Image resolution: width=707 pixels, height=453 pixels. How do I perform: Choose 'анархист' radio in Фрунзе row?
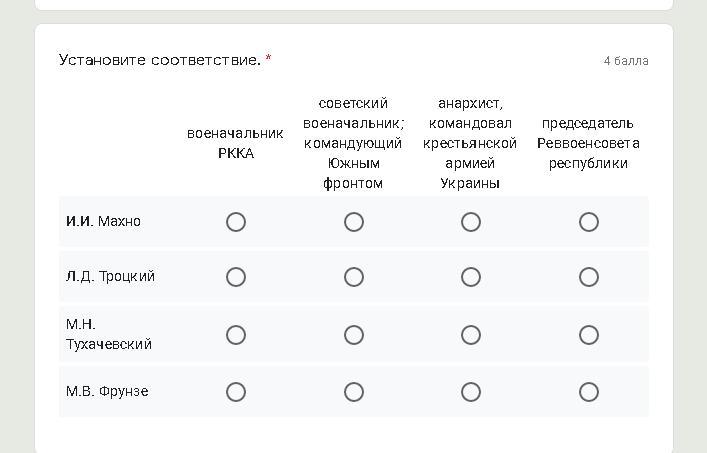tap(471, 392)
